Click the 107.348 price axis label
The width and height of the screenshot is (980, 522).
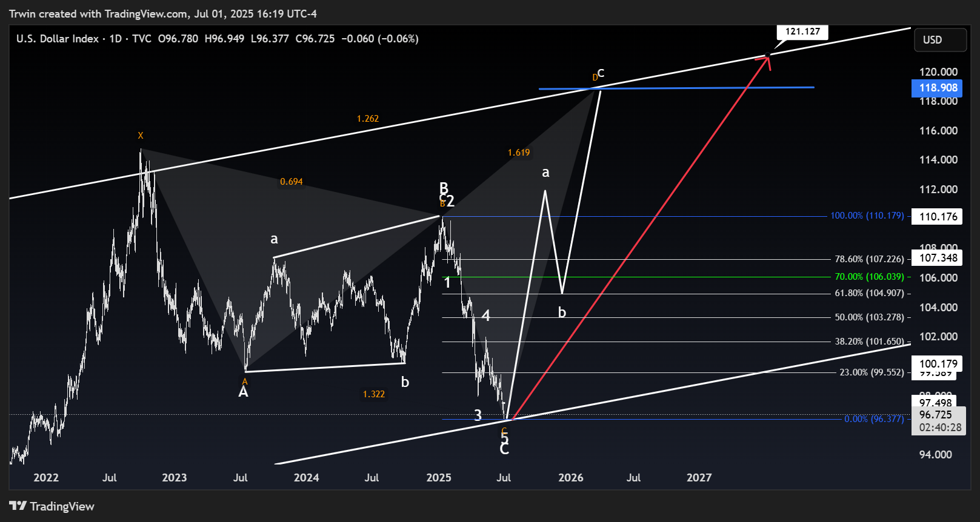pos(936,258)
